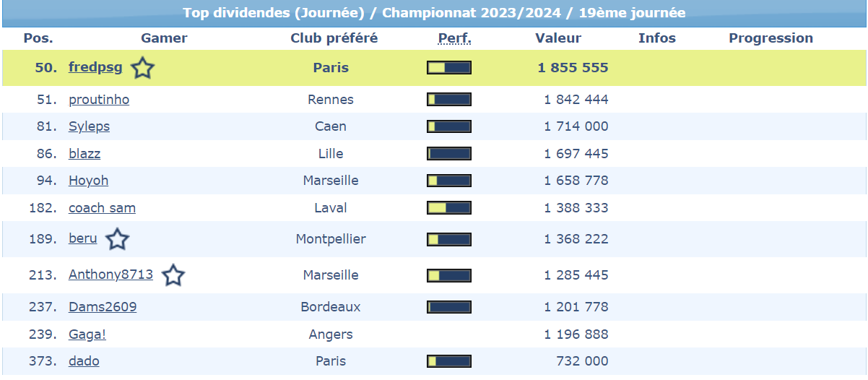Open the Syleps gamer link

pos(89,126)
